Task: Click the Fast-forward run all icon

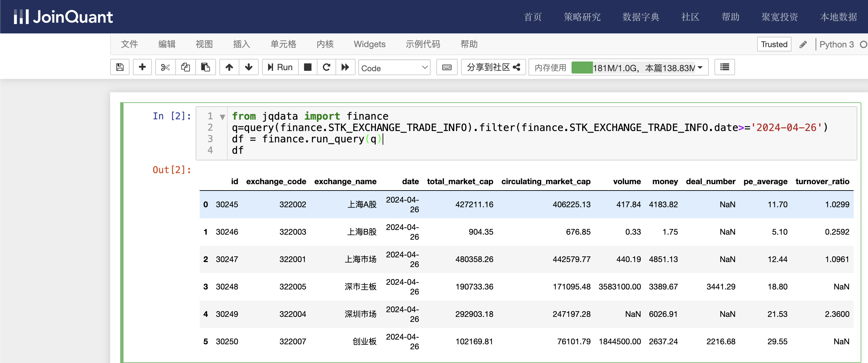Action: point(346,68)
